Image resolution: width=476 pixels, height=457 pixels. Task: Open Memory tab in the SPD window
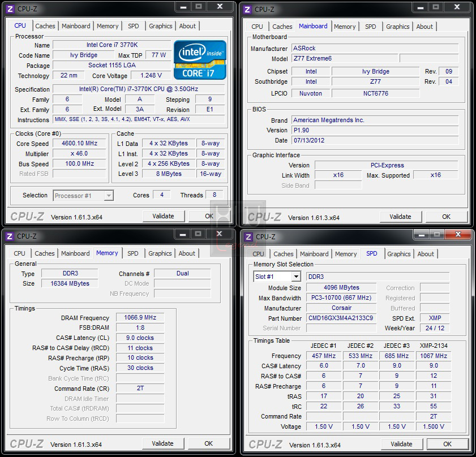point(346,254)
